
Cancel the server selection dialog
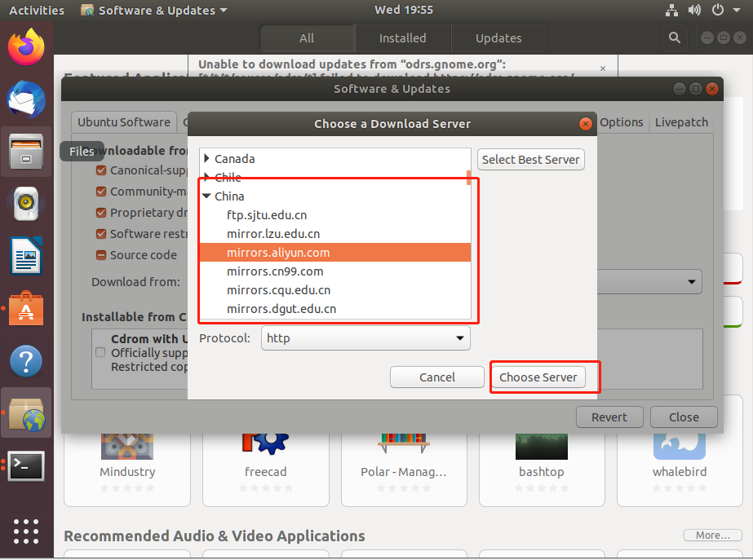tap(437, 377)
